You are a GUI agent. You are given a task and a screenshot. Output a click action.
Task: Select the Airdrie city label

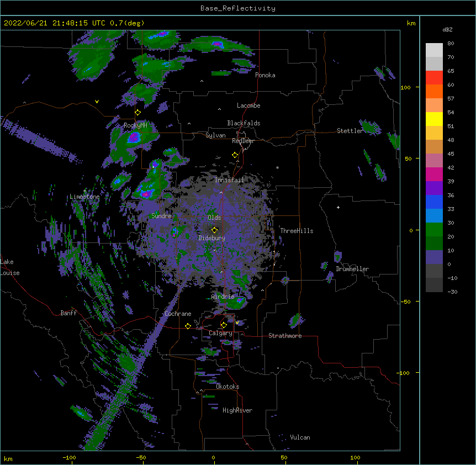point(223,297)
